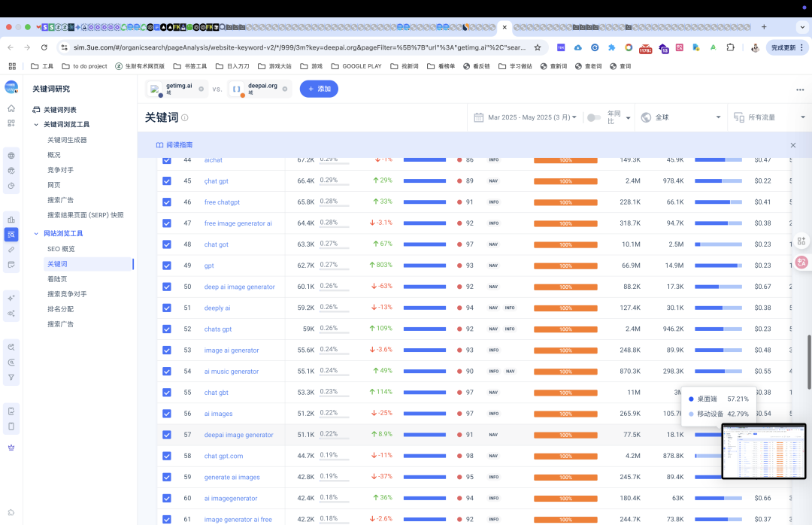Open sidebar link chain icon

[x=11, y=250]
